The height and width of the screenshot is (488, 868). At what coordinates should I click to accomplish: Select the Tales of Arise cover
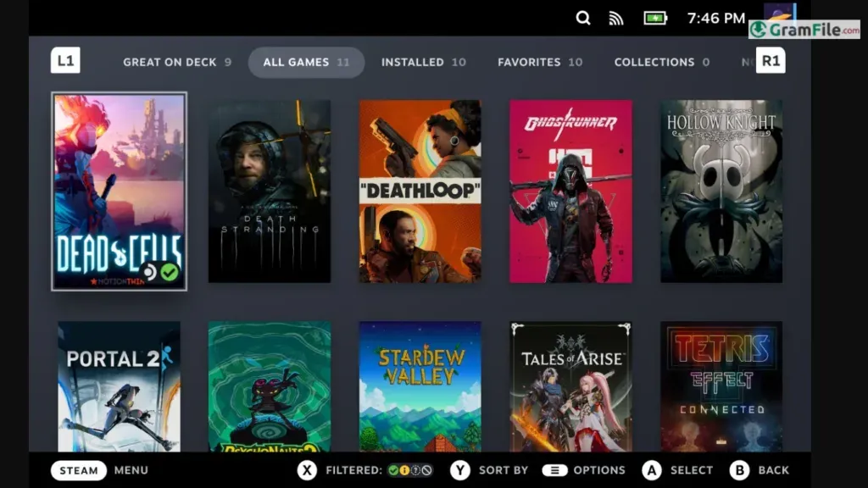[570, 386]
